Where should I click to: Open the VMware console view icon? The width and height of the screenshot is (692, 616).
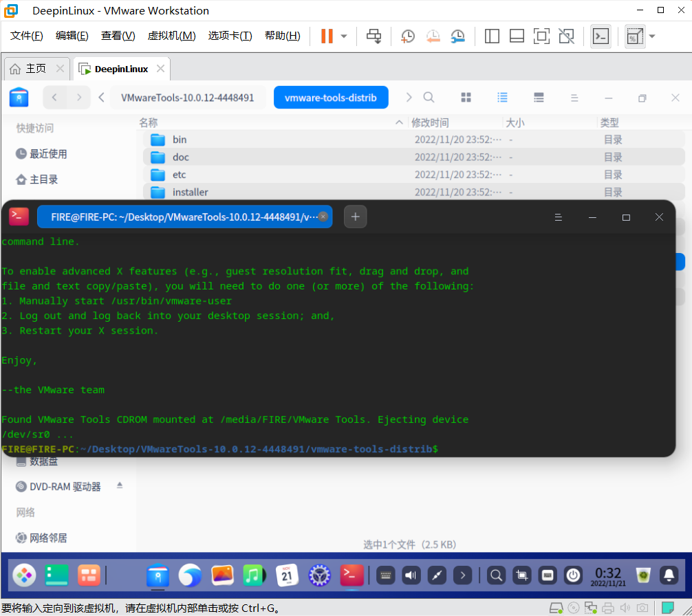click(x=601, y=36)
